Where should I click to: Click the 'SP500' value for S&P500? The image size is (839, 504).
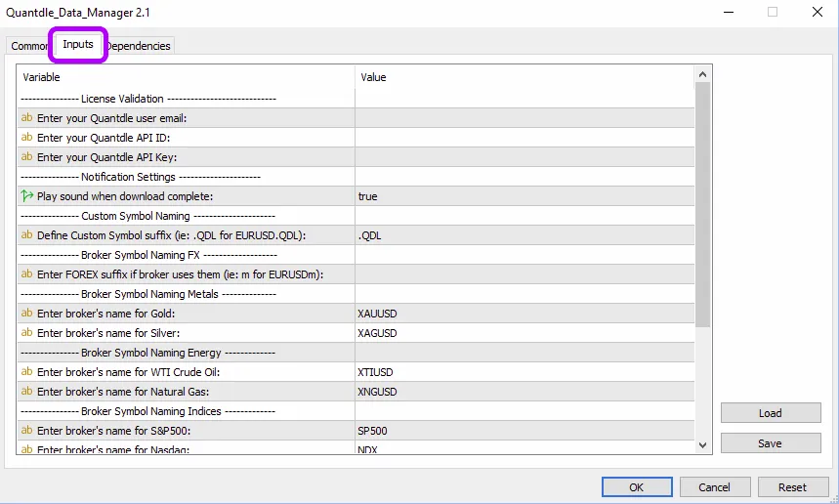click(x=372, y=431)
